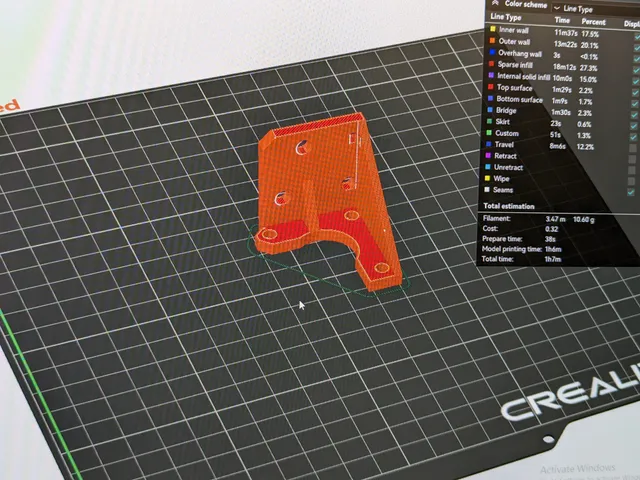Click the Prepare time value '38s'
Screen dimensions: 640x480
pos(550,239)
